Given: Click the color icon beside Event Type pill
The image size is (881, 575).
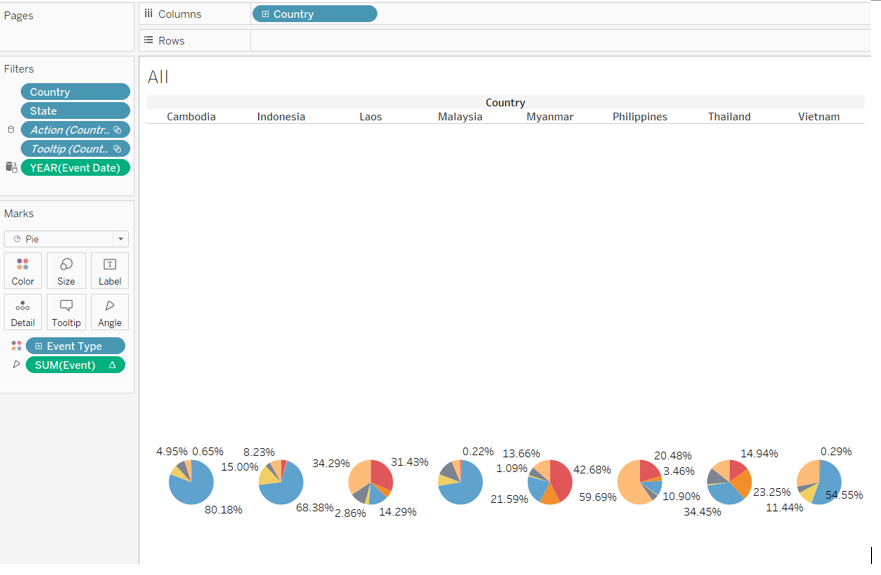Looking at the screenshot, I should click(16, 346).
